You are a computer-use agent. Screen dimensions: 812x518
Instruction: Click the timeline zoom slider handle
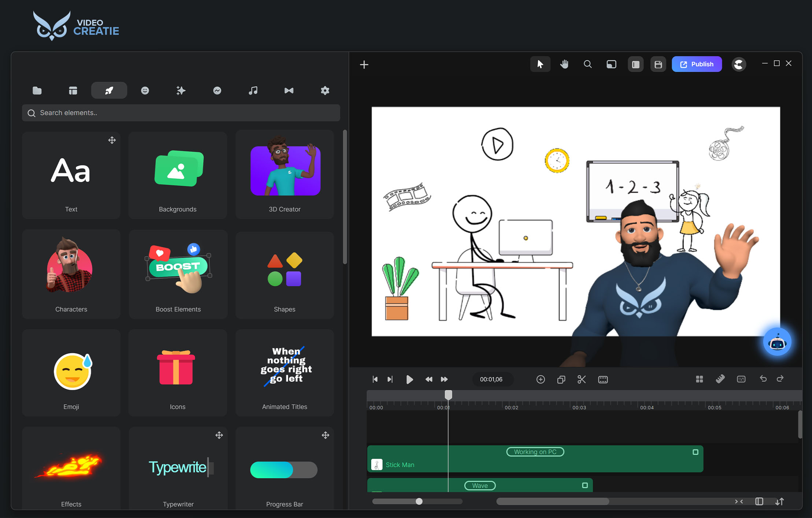pos(419,502)
